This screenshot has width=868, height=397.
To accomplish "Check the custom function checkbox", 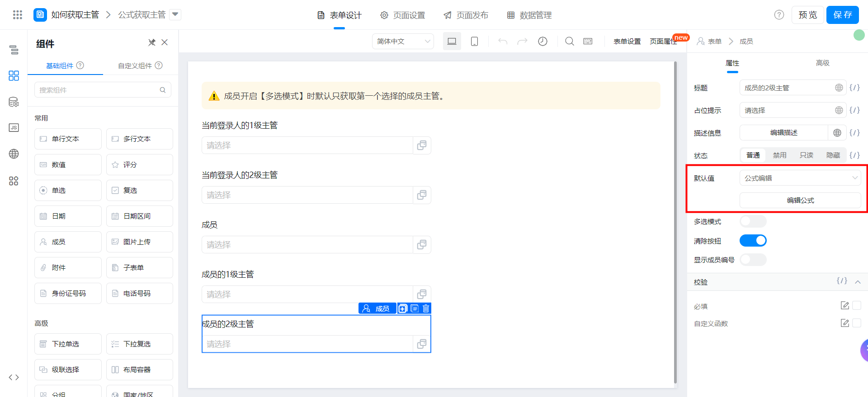I will (x=857, y=323).
